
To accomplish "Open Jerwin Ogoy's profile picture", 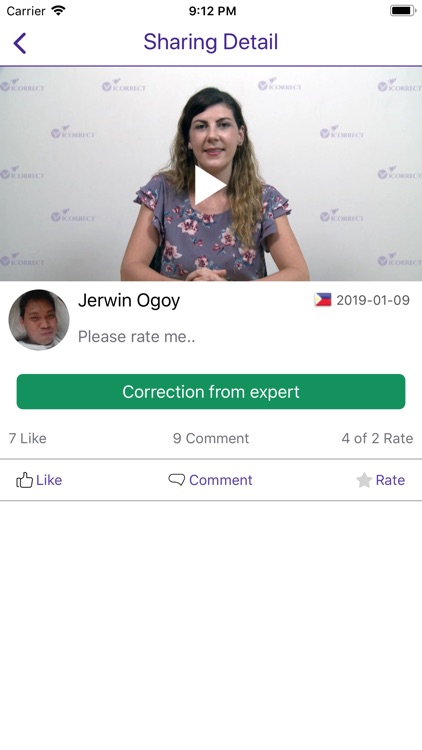I will coord(39,320).
